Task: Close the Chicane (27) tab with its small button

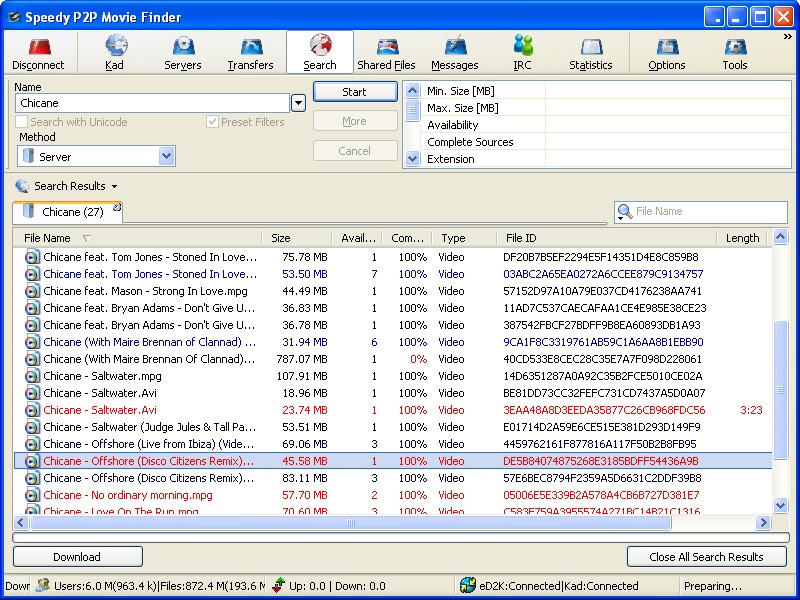Action: click(x=117, y=207)
